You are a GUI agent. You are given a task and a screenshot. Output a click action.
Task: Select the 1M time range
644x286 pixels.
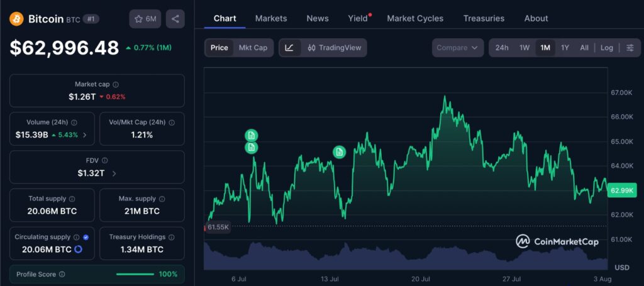coord(545,48)
